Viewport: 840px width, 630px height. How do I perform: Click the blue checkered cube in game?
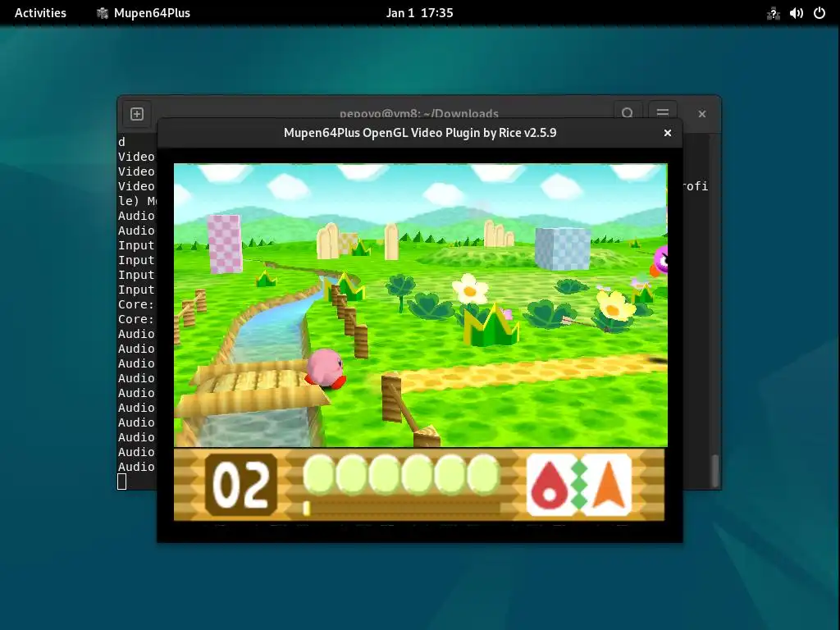coord(563,248)
